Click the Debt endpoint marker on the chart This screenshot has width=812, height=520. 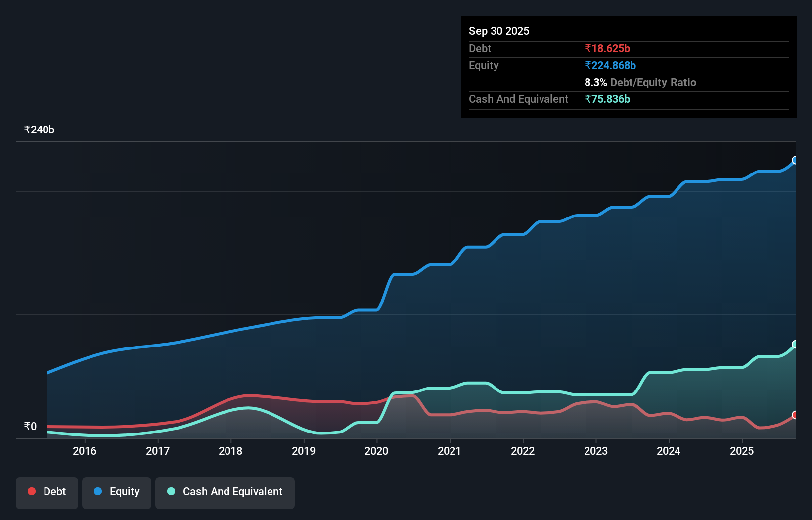pyautogui.click(x=794, y=416)
